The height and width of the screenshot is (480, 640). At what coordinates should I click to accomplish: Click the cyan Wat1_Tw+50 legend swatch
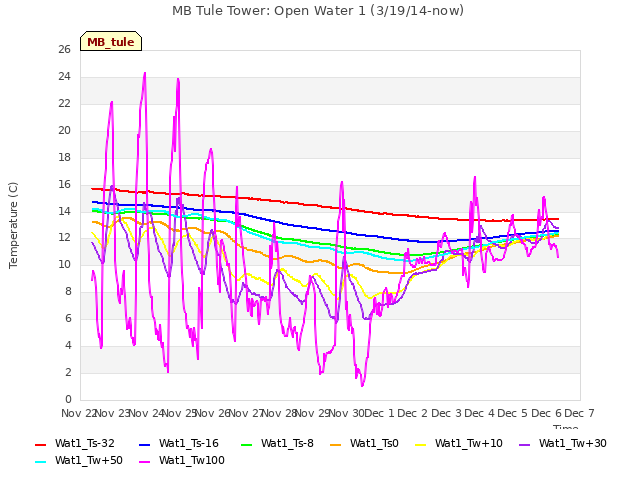coord(41,462)
